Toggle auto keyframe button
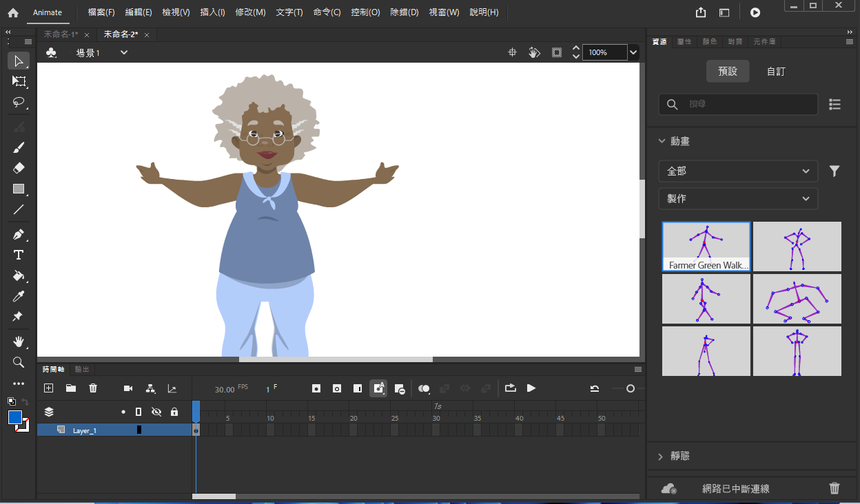Image resolution: width=860 pixels, height=504 pixels. point(378,388)
